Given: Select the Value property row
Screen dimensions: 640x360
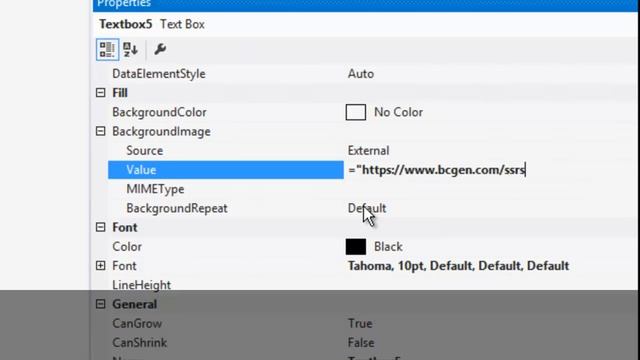Looking at the screenshot, I should [x=226, y=170].
